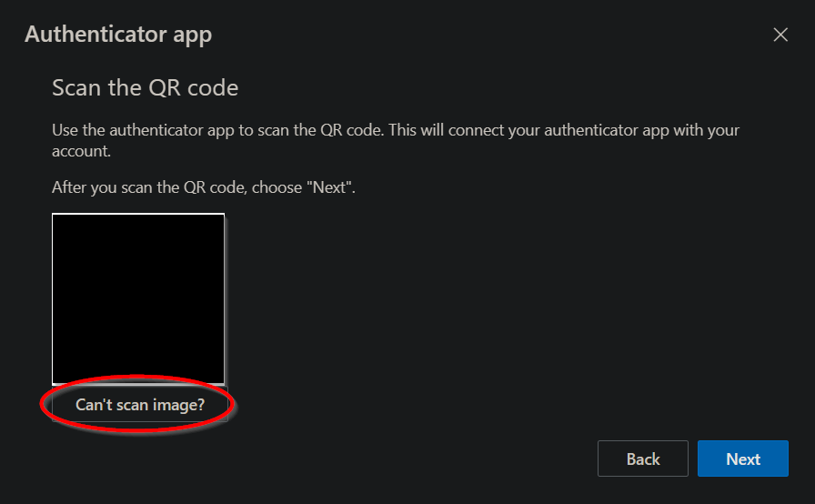This screenshot has width=815, height=504.
Task: Click the "Scan the QR code" heading
Action: (x=145, y=88)
